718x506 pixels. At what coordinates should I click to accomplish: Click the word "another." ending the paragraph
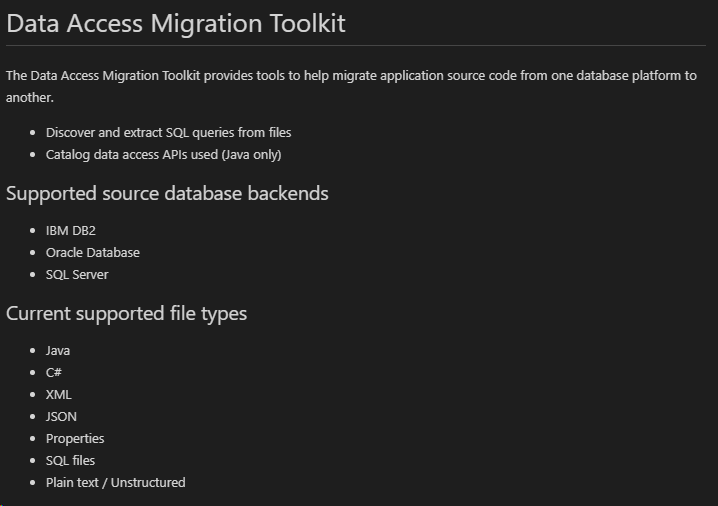click(x=30, y=97)
